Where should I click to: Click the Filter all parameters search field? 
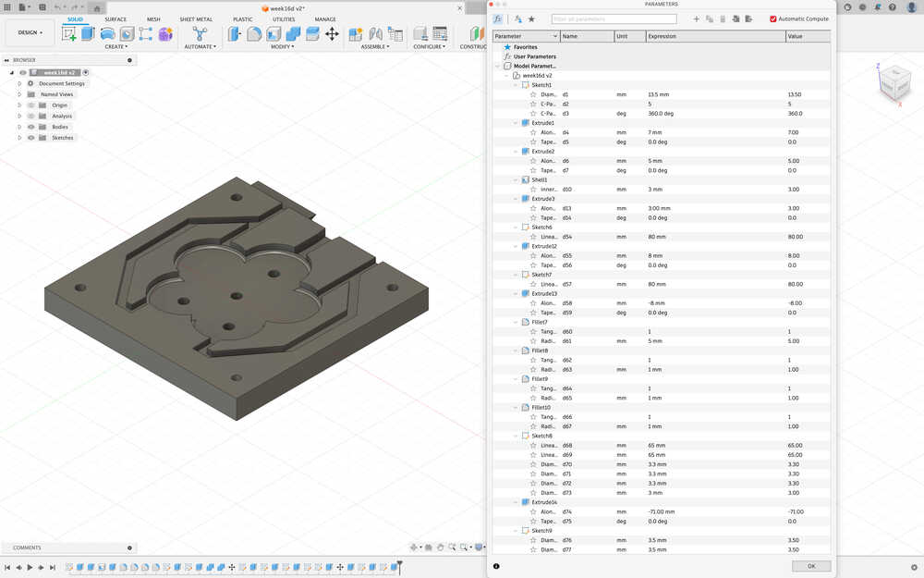(x=614, y=18)
